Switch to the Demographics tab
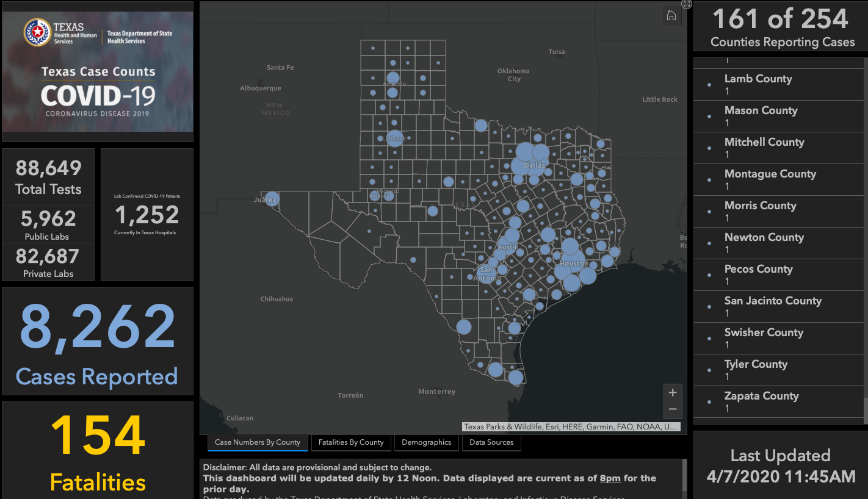 point(426,442)
